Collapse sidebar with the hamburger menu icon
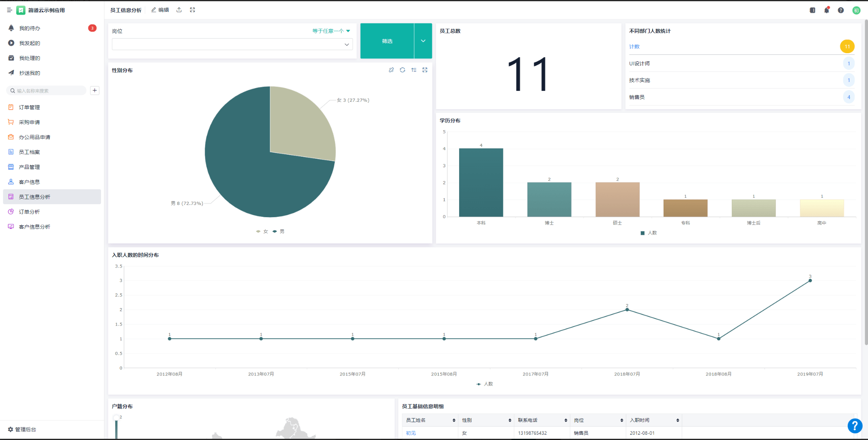The width and height of the screenshot is (868, 440). click(x=9, y=10)
